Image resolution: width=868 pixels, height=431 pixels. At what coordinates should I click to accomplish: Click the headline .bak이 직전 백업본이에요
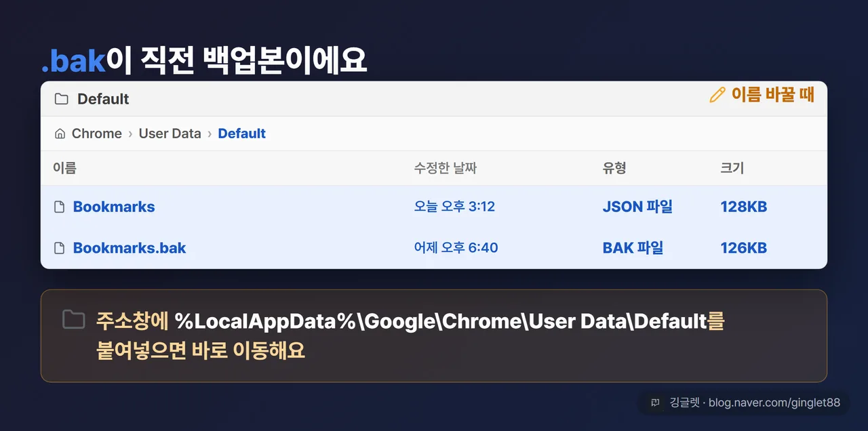(x=204, y=61)
